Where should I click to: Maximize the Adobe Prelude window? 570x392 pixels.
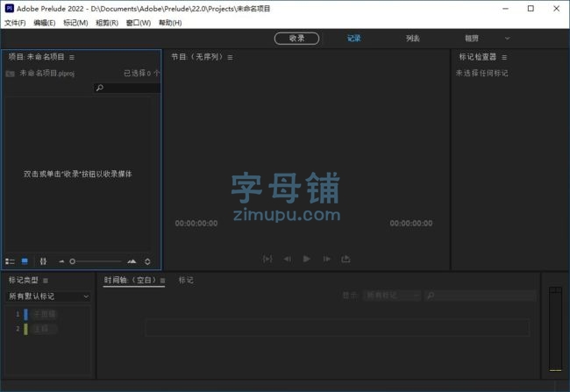click(531, 9)
